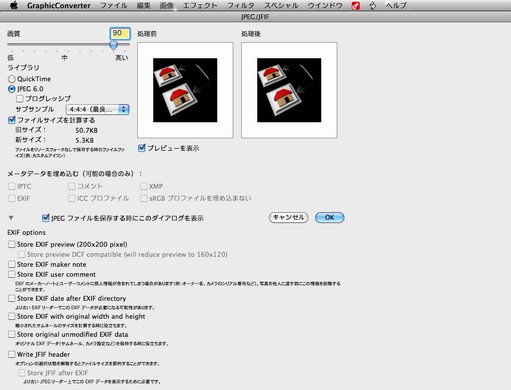Image resolution: width=511 pixels, height=390 pixels.
Task: Open the フィルタ menu
Action: (x=241, y=6)
